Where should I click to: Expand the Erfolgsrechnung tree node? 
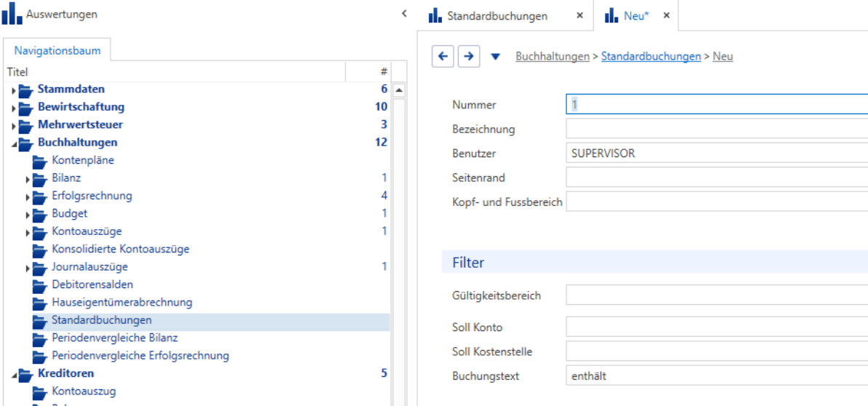coord(28,196)
